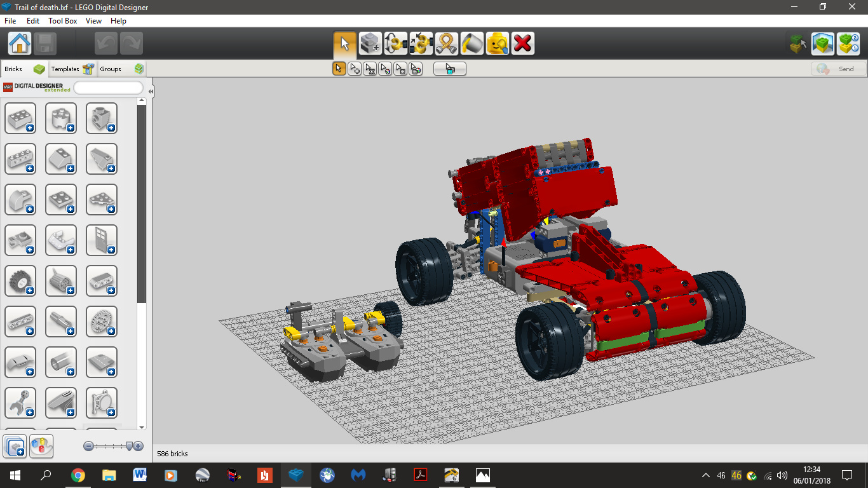Expand the wheels and tyres category
The width and height of the screenshot is (868, 488).
(20, 281)
